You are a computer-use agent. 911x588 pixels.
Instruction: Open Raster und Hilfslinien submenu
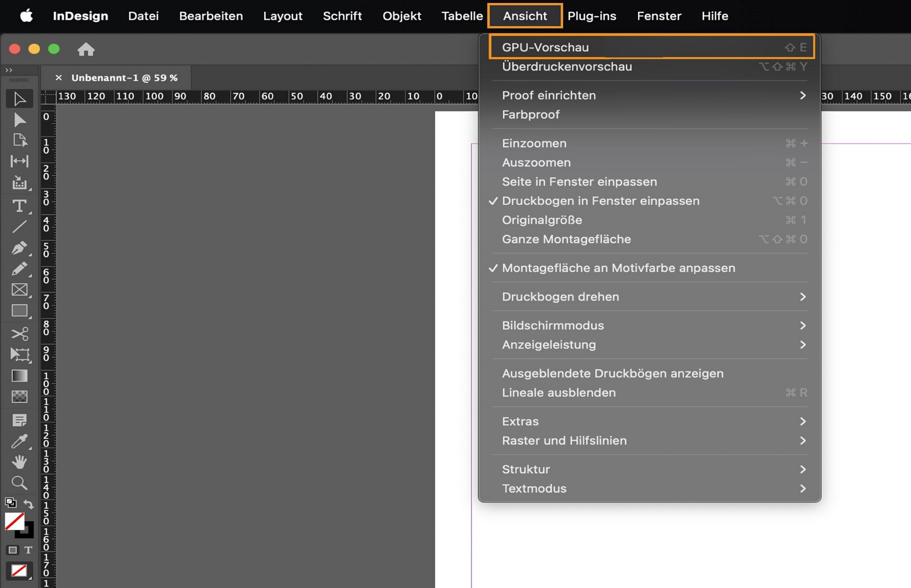564,441
